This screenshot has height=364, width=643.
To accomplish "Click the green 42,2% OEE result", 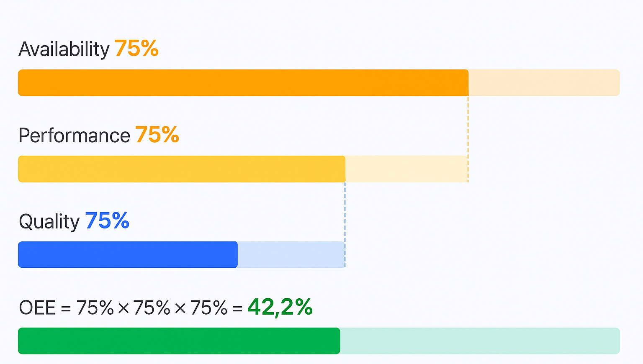I will point(280,307).
